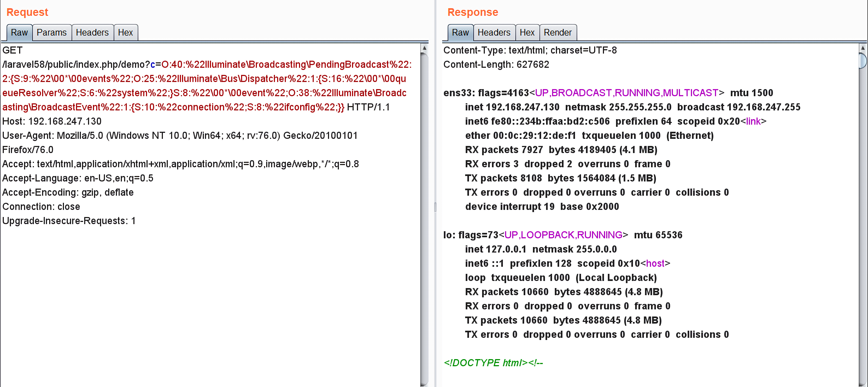
Task: Click the loop txqueuelen 1000 line
Action: pos(561,277)
